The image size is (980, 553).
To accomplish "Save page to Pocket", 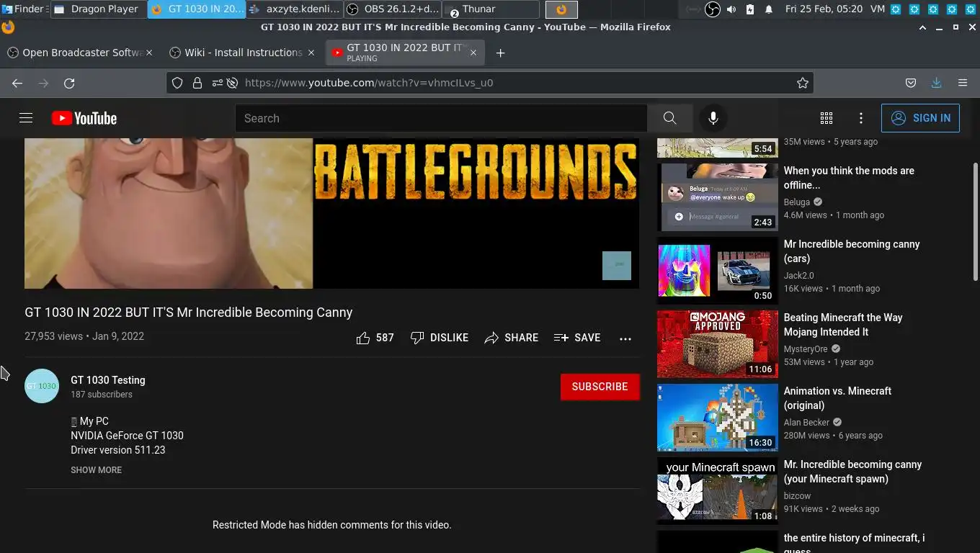I will pos(911,83).
